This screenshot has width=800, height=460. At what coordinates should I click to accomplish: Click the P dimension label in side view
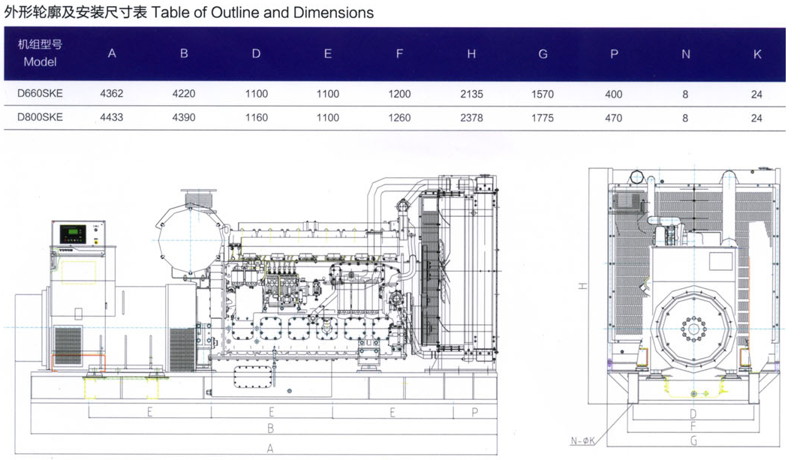pyautogui.click(x=474, y=412)
